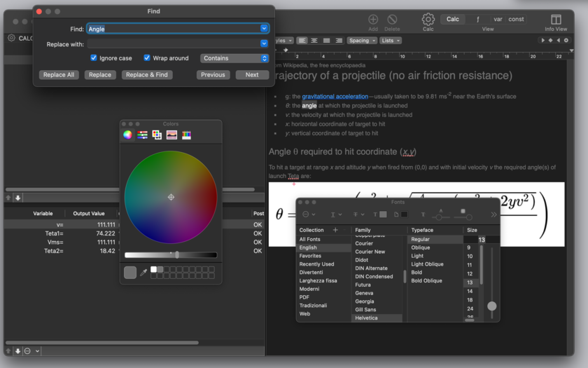The image size is (588, 368).
Task: Center text alignment in ruler bar
Action: coord(314,41)
